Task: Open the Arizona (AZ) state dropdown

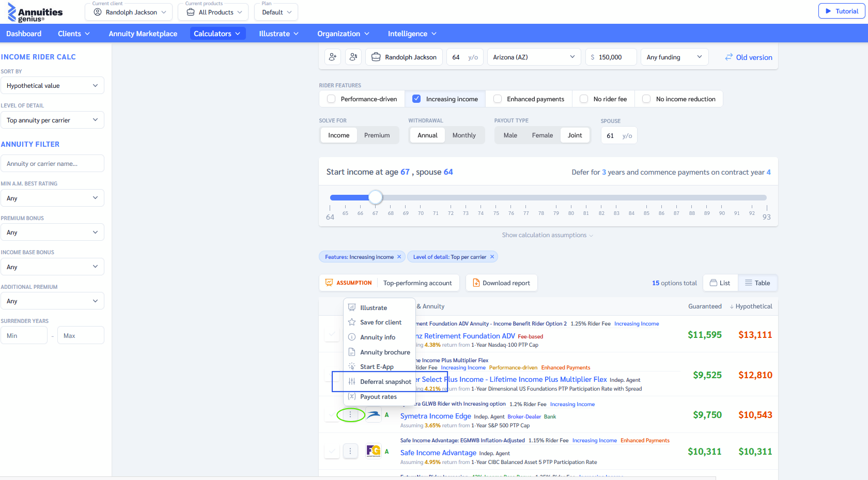Action: (x=534, y=57)
